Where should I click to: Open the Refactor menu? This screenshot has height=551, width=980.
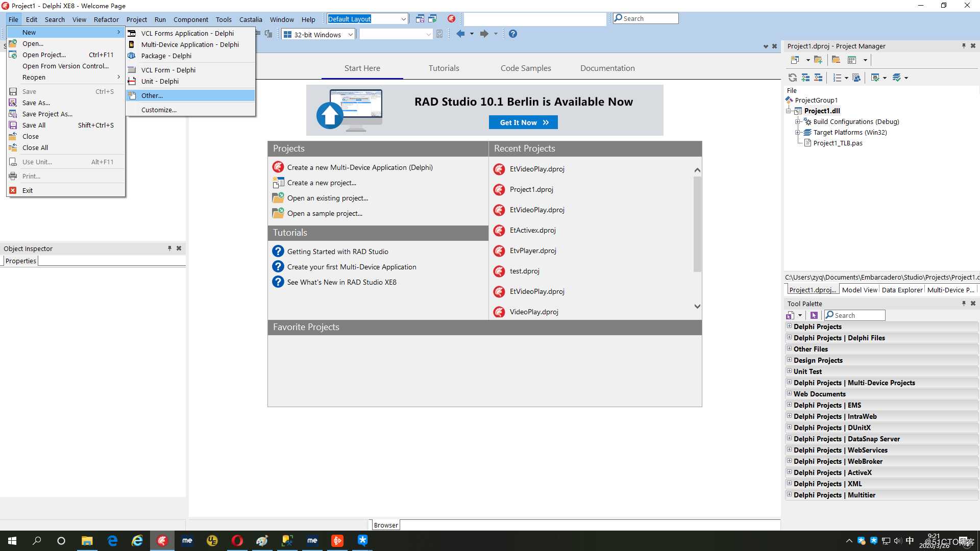click(106, 19)
